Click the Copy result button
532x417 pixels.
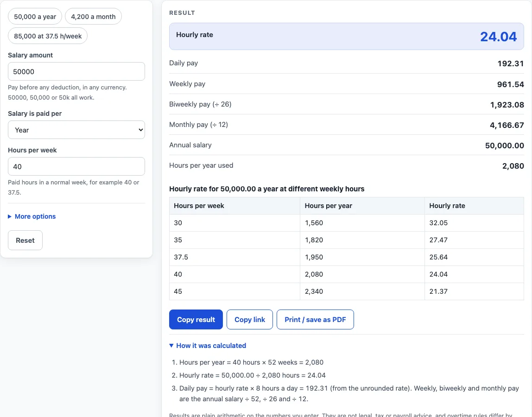click(196, 320)
